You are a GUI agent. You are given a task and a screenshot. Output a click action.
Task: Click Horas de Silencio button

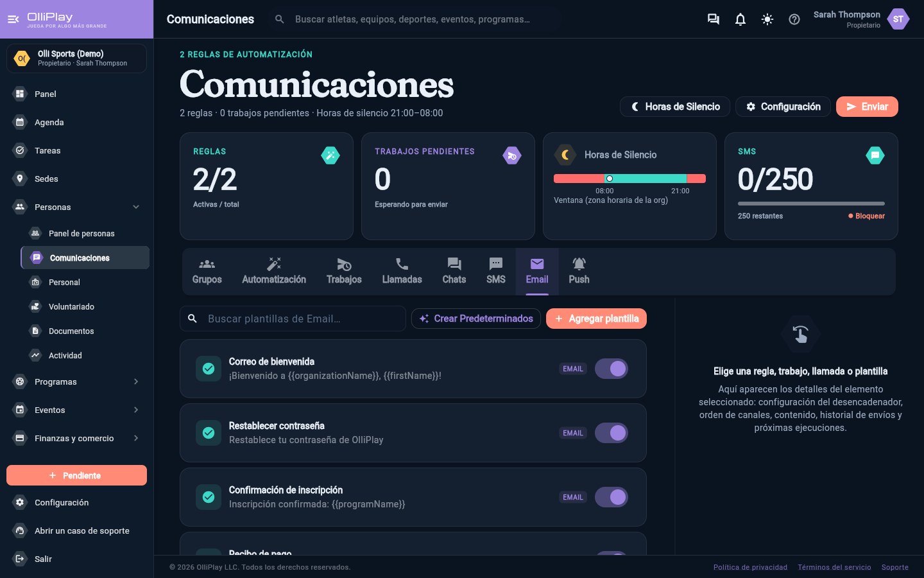pyautogui.click(x=675, y=107)
